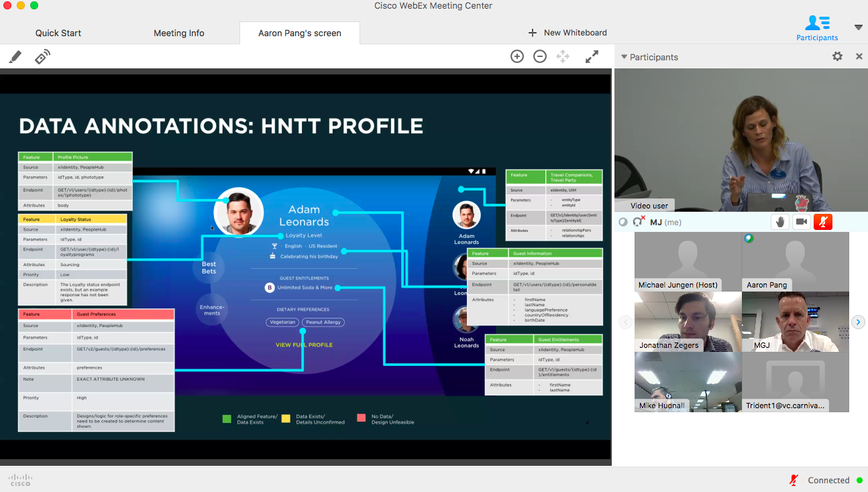Collapse the Participants panel triangle
868x492 pixels.
(x=624, y=57)
